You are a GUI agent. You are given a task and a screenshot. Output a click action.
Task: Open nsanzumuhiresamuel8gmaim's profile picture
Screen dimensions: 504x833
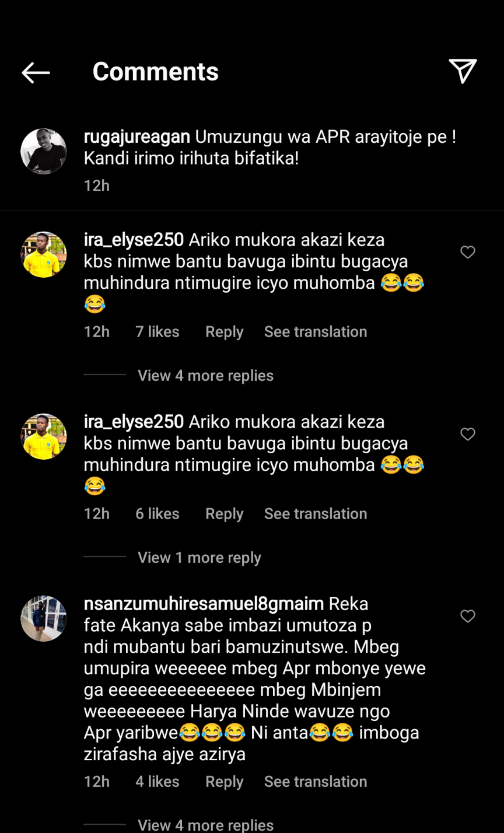click(44, 618)
